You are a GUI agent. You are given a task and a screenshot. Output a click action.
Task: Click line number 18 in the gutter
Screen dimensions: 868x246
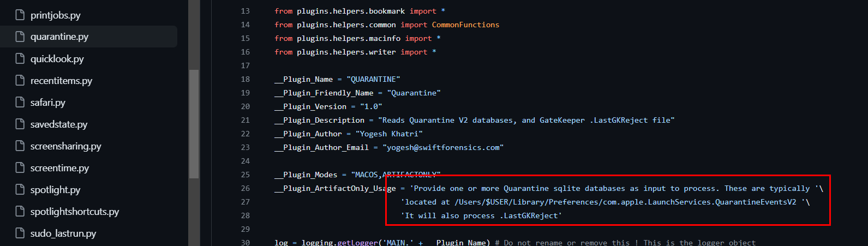coord(245,79)
